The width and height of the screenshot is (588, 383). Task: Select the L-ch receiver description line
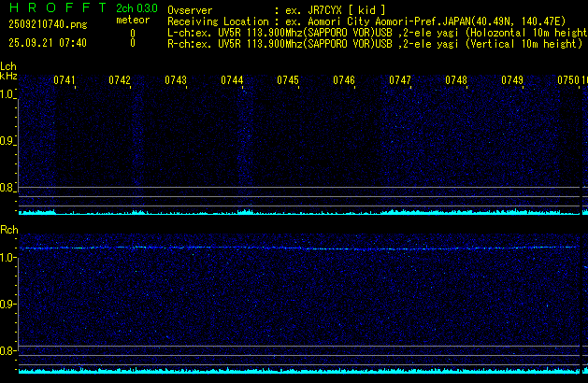[374, 31]
